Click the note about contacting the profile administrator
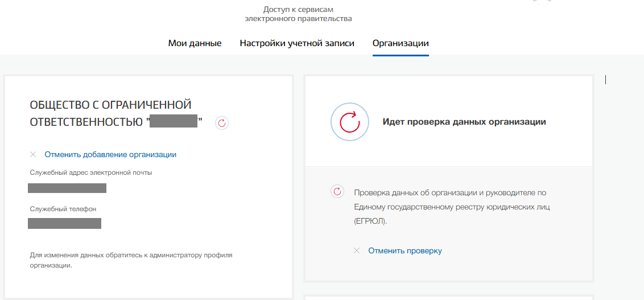The height and width of the screenshot is (300, 644). [131, 260]
